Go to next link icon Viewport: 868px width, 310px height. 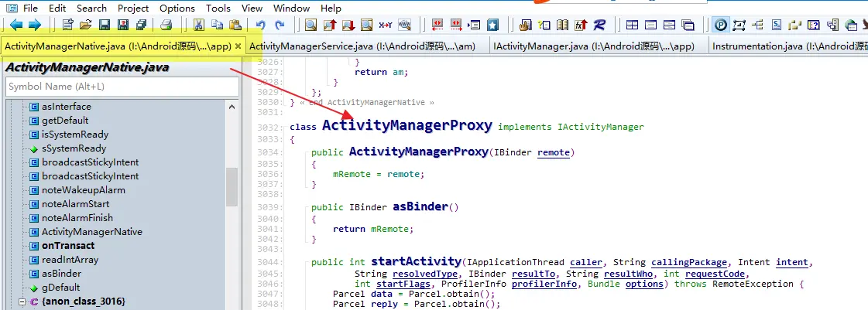pyautogui.click(x=455, y=24)
